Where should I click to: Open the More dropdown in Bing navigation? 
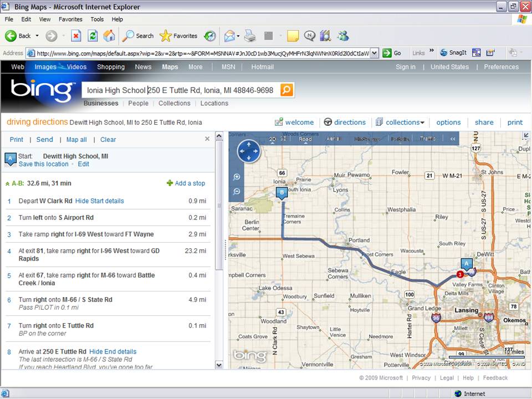[196, 67]
